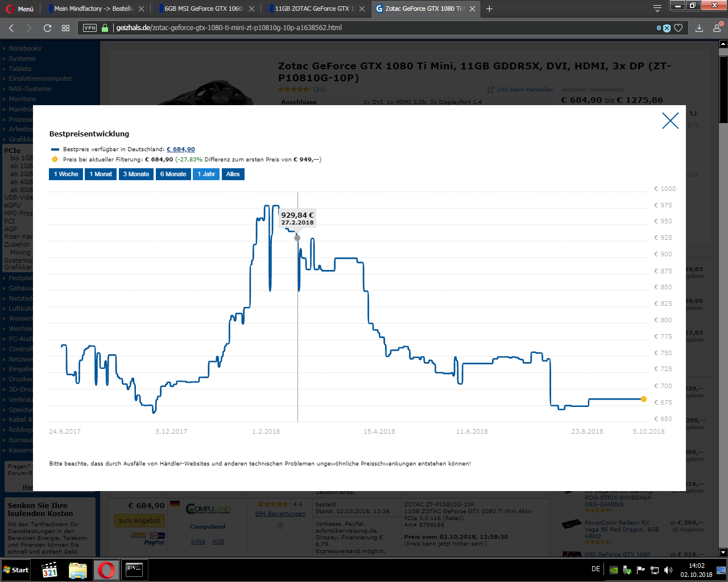Focus the address bar showing geizhals.de URL
This screenshot has width=728, height=582.
(381, 27)
